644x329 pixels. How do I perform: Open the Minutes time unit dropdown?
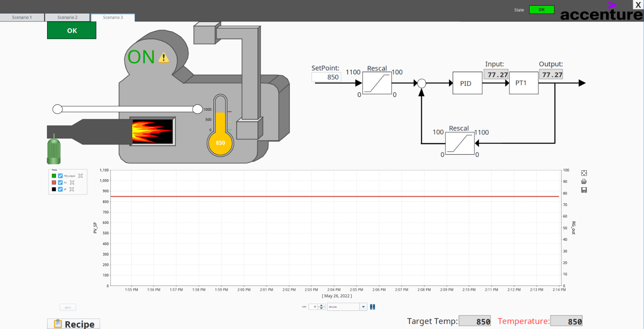pos(363,307)
